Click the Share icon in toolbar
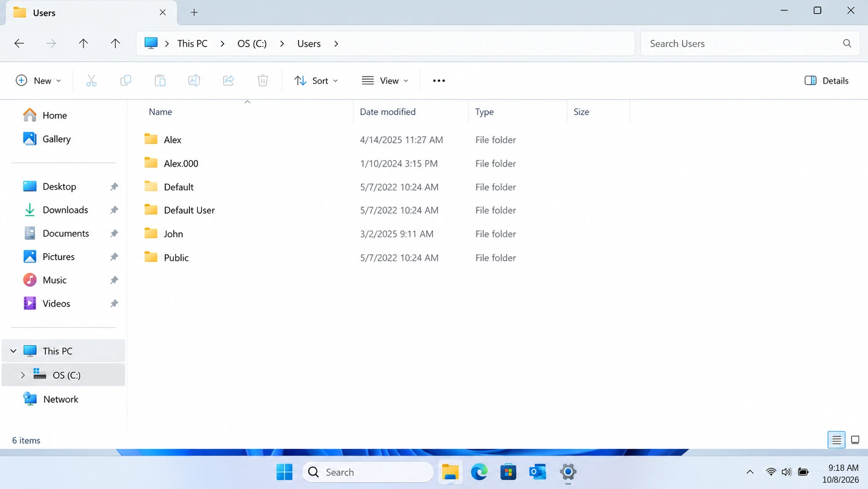 (x=228, y=81)
